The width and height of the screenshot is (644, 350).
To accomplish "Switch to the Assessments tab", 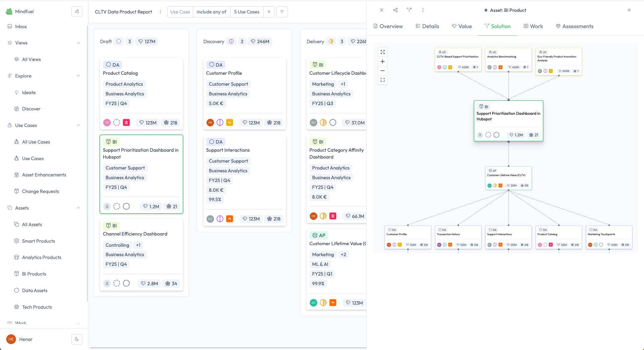I will [x=574, y=26].
